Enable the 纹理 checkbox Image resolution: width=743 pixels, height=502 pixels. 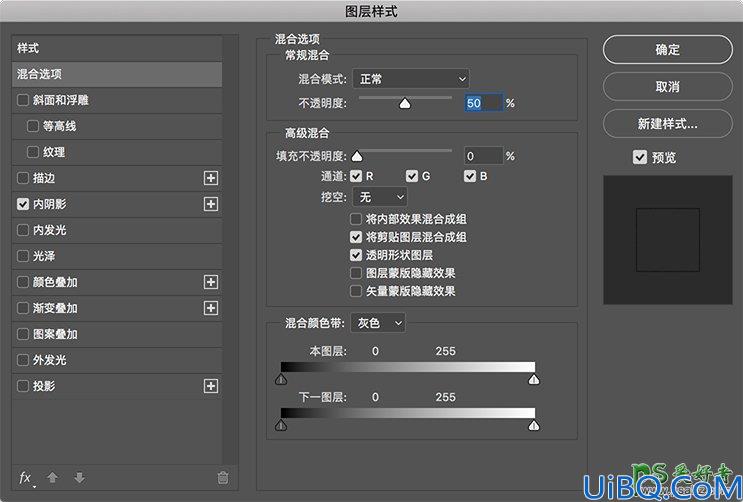33,152
